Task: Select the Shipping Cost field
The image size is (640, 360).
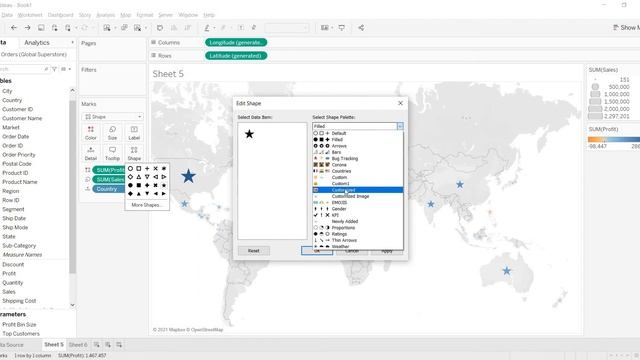Action: point(19,301)
